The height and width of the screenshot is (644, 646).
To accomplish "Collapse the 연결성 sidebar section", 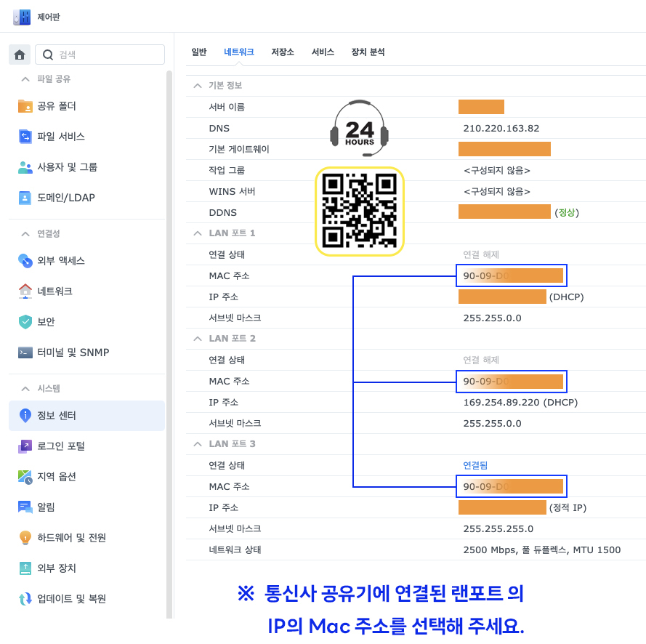I will pos(25,234).
